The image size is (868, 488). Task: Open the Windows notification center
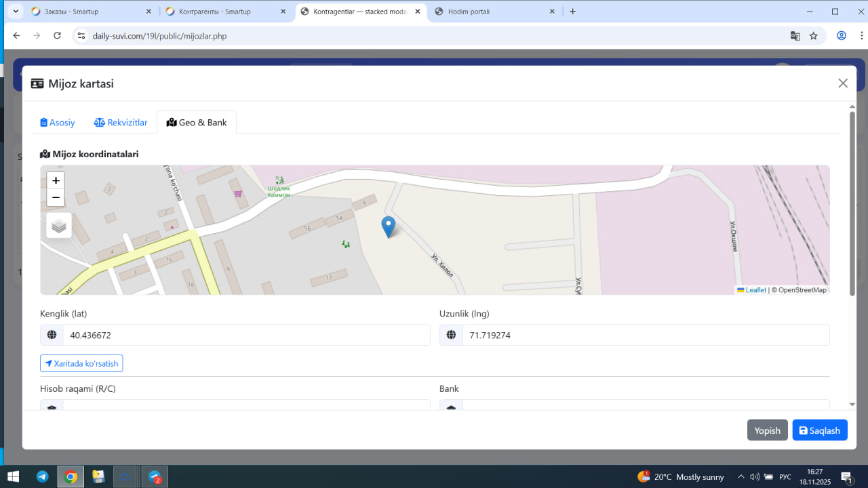point(847,476)
